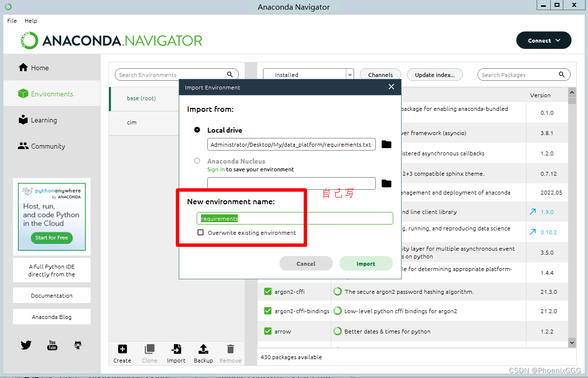Click the Local drive path field
The width and height of the screenshot is (588, 378).
click(292, 144)
